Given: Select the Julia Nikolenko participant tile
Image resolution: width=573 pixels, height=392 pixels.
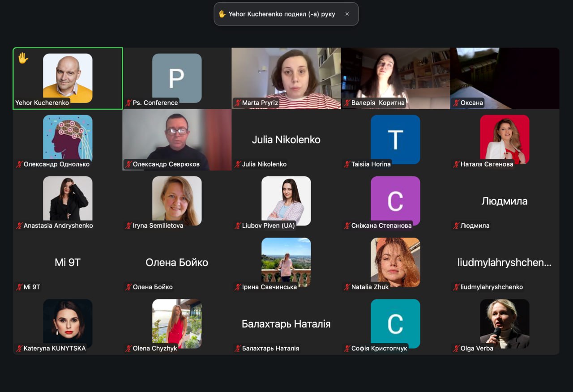Looking at the screenshot, I should [286, 140].
